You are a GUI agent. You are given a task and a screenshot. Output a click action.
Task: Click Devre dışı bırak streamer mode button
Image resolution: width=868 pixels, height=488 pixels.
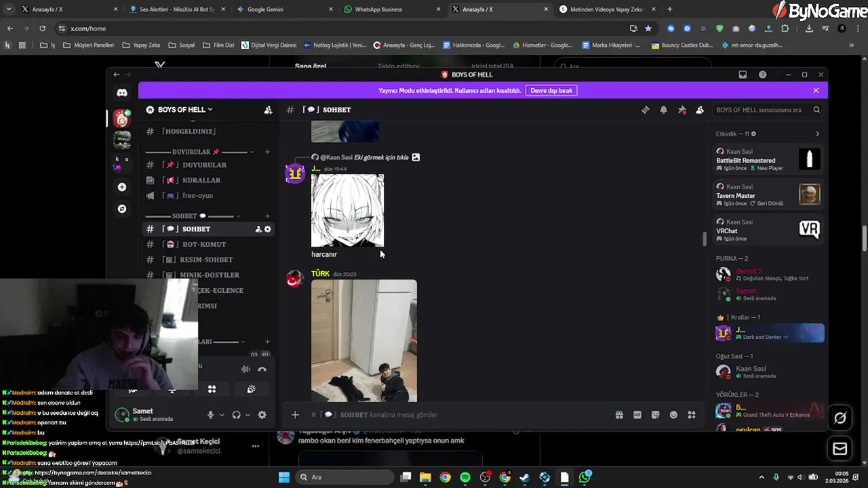point(551,90)
